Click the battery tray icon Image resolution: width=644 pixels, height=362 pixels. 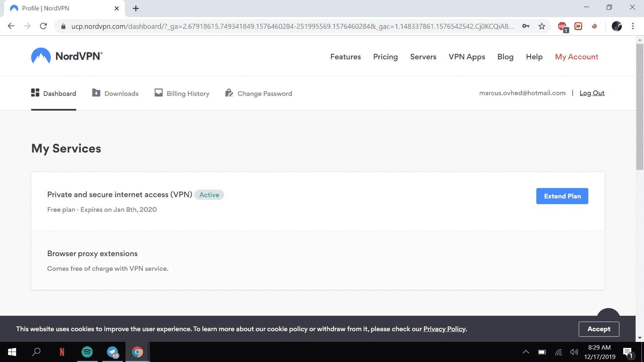click(542, 352)
